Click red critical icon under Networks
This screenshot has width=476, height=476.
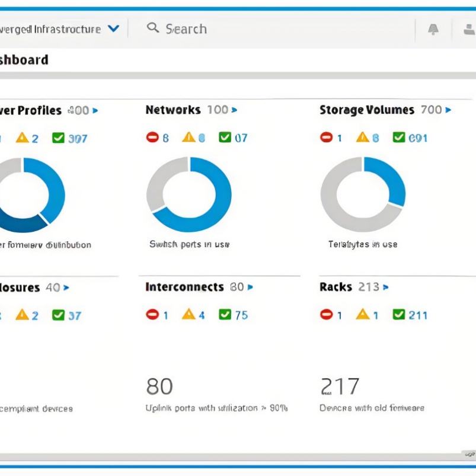click(x=152, y=138)
